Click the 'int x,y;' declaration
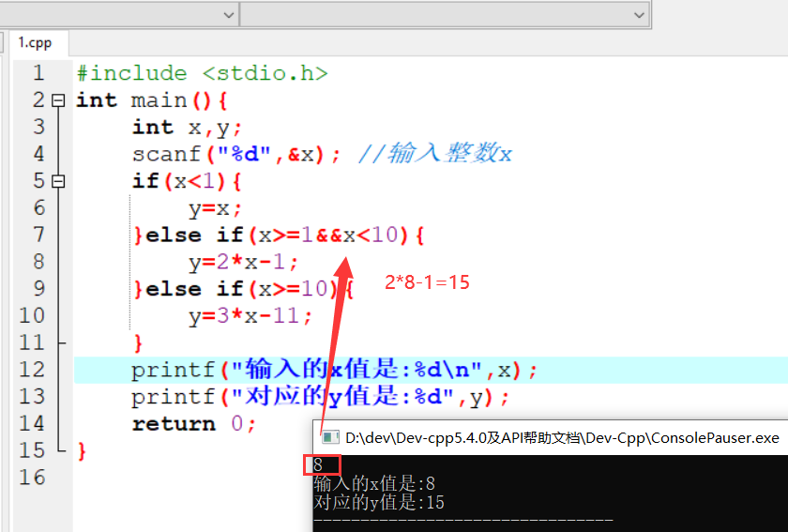The image size is (788, 532). coord(187,128)
